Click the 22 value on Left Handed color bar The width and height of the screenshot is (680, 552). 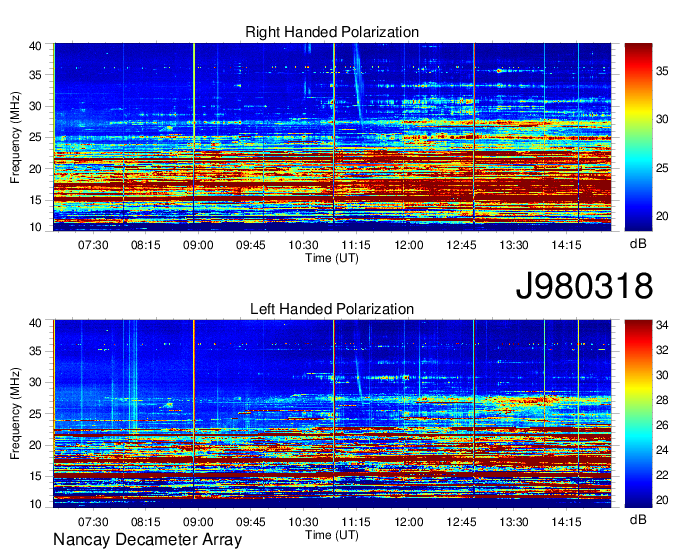(x=662, y=475)
